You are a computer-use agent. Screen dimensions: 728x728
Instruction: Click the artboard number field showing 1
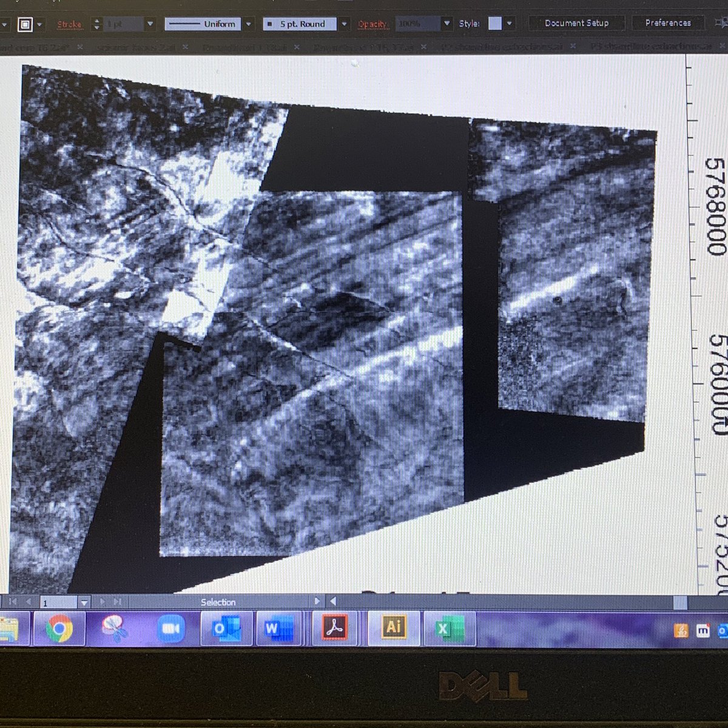click(x=58, y=602)
